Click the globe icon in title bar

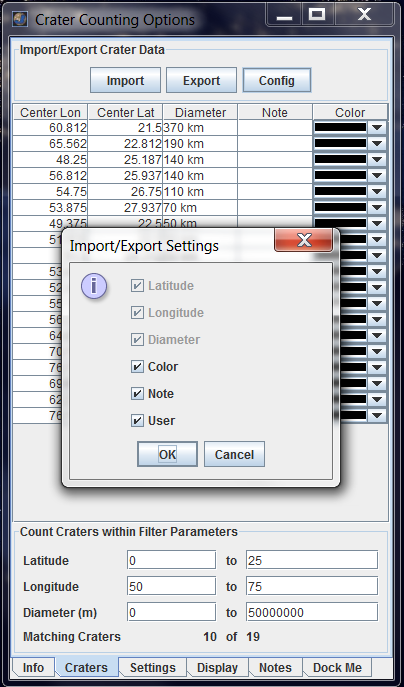(21, 20)
